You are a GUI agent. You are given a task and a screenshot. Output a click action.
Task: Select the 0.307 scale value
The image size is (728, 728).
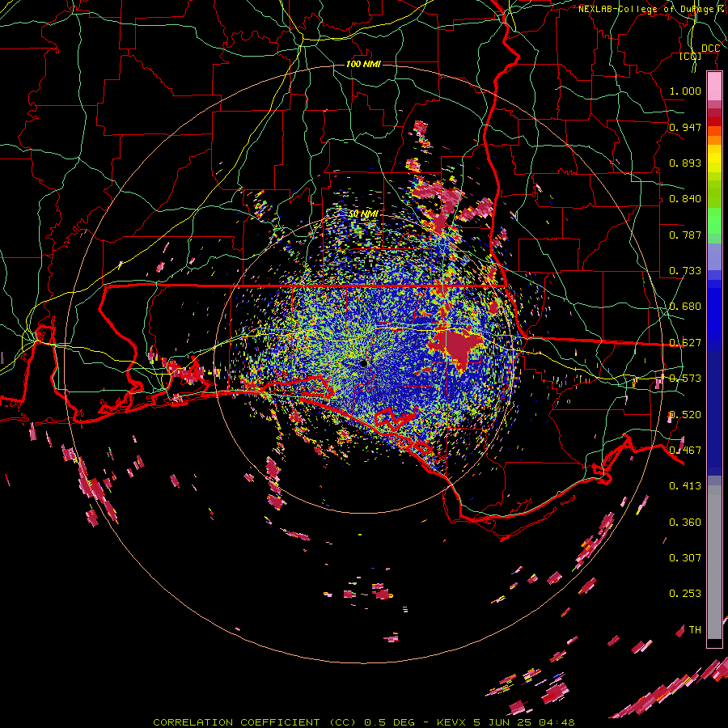[685, 557]
